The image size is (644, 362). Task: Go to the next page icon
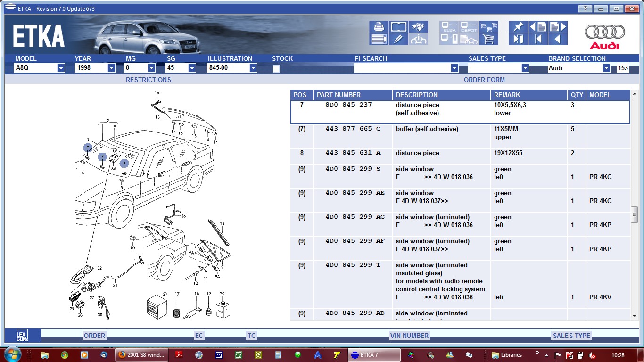(x=558, y=27)
